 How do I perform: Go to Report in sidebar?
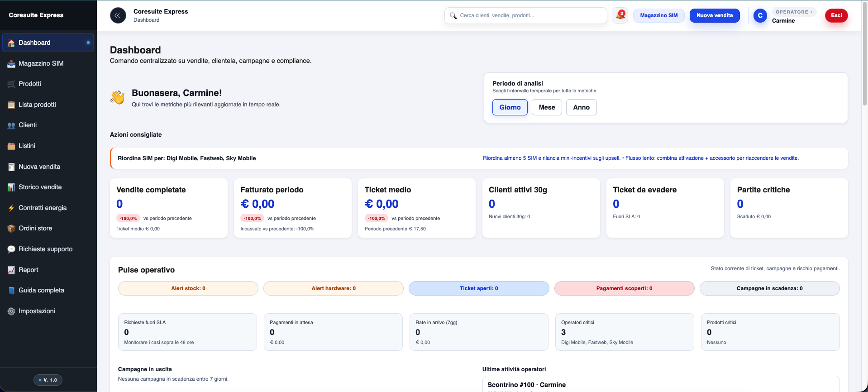(28, 270)
